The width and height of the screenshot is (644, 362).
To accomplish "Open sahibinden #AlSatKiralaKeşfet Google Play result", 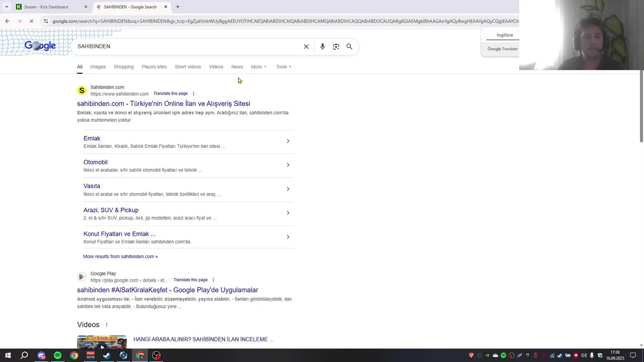I will tap(168, 290).
